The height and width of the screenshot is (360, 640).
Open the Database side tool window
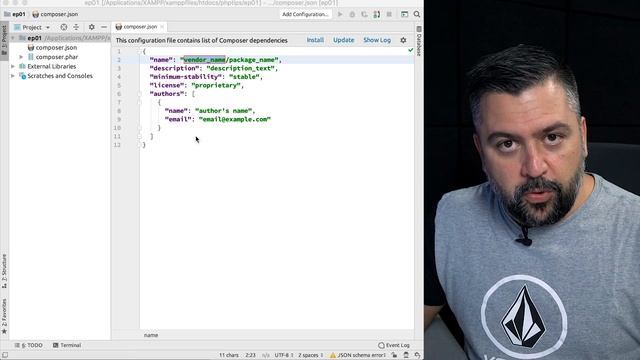(419, 41)
